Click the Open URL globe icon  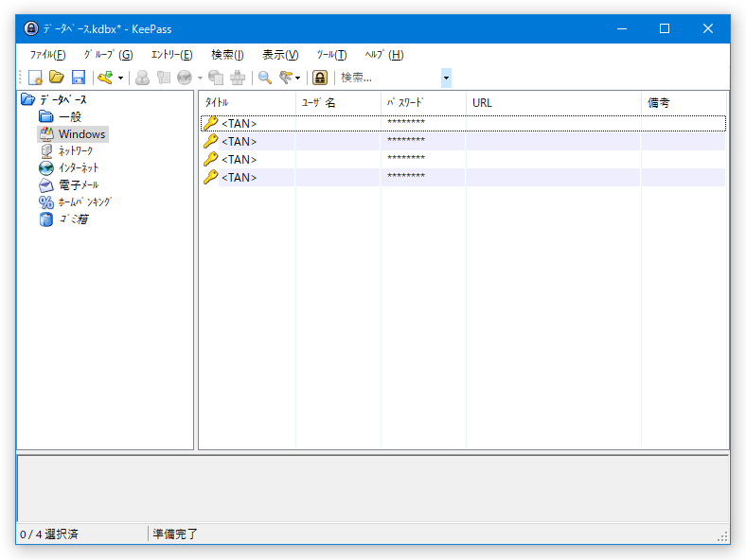point(185,78)
